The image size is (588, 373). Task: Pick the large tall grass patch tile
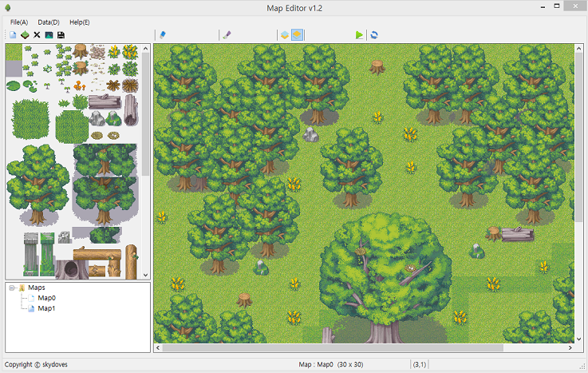[30, 118]
